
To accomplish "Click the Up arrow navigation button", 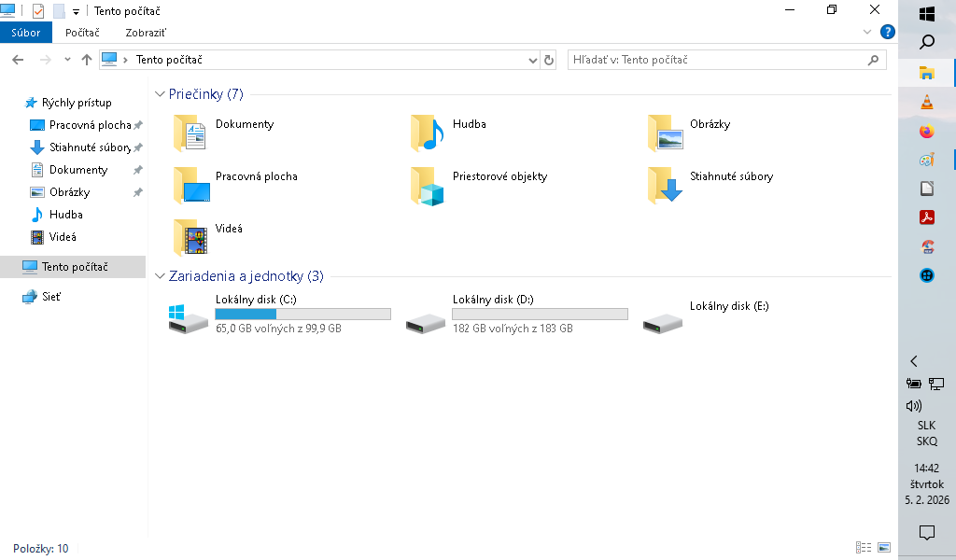I will pos(87,60).
